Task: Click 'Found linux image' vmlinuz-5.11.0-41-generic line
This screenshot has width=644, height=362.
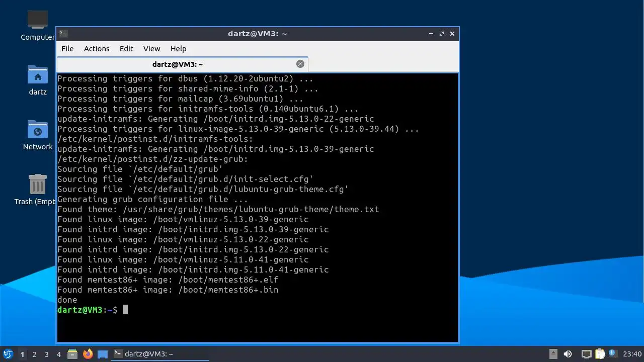Action: pyautogui.click(x=183, y=259)
